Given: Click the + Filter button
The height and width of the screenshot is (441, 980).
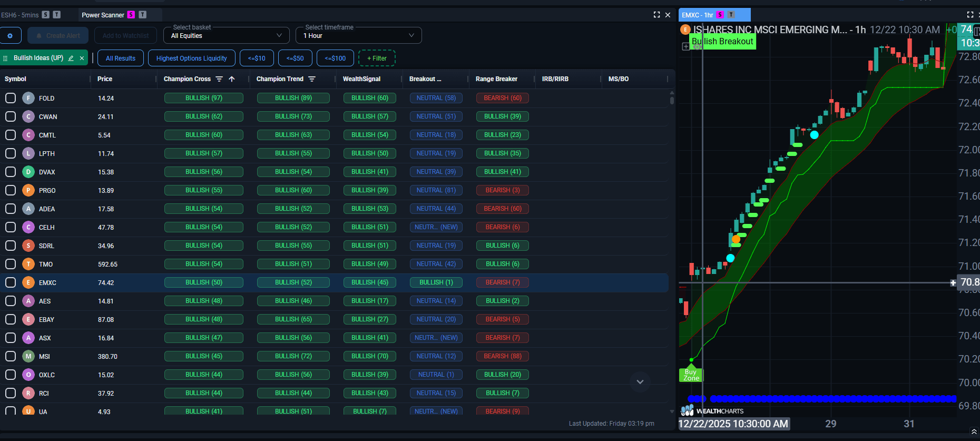Looking at the screenshot, I should click(377, 58).
